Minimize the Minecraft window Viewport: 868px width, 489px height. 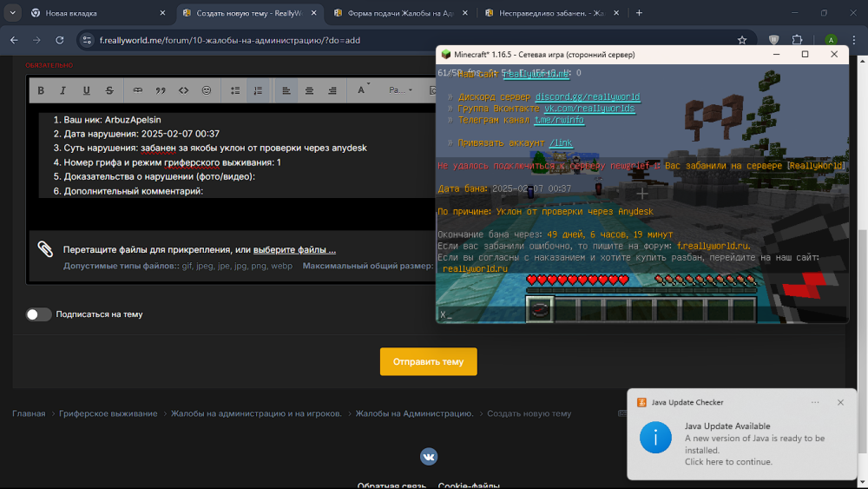[776, 54]
